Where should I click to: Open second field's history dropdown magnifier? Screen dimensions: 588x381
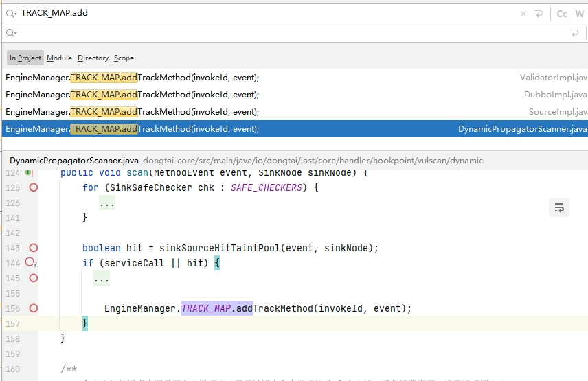click(x=11, y=33)
